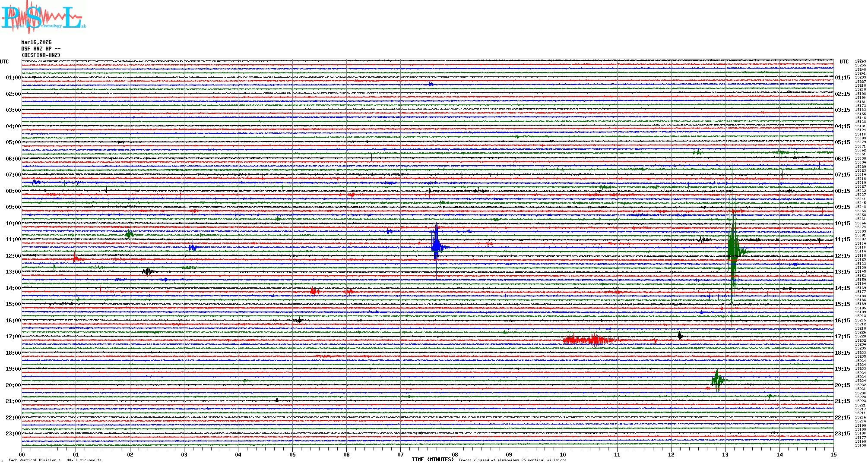Click the left UTC axis header
Screen dimensions: 868x466
(4, 62)
